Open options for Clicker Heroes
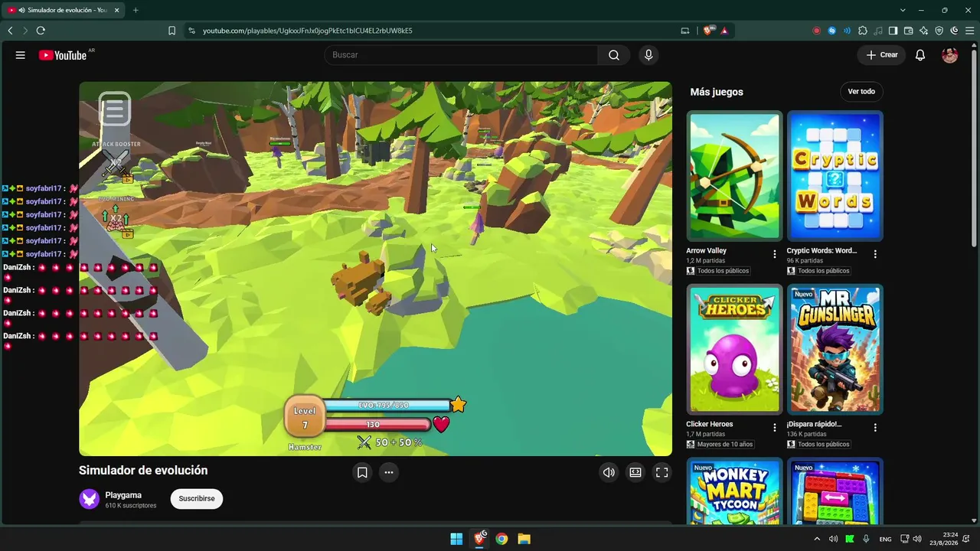The image size is (980, 551). pos(775,428)
